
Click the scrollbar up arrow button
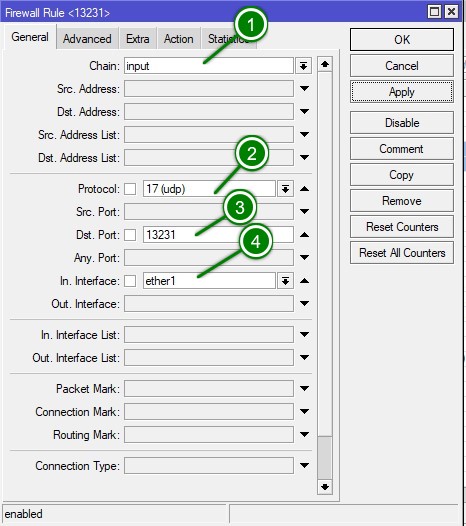coord(325,64)
